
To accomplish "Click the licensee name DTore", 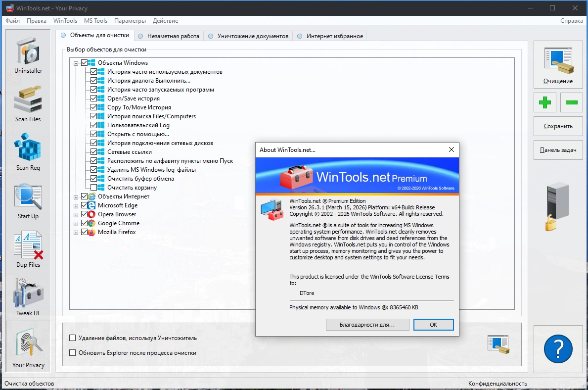I will (x=307, y=293).
